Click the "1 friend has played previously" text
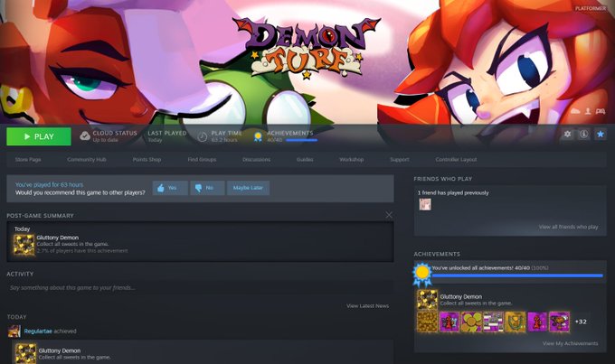 453,192
